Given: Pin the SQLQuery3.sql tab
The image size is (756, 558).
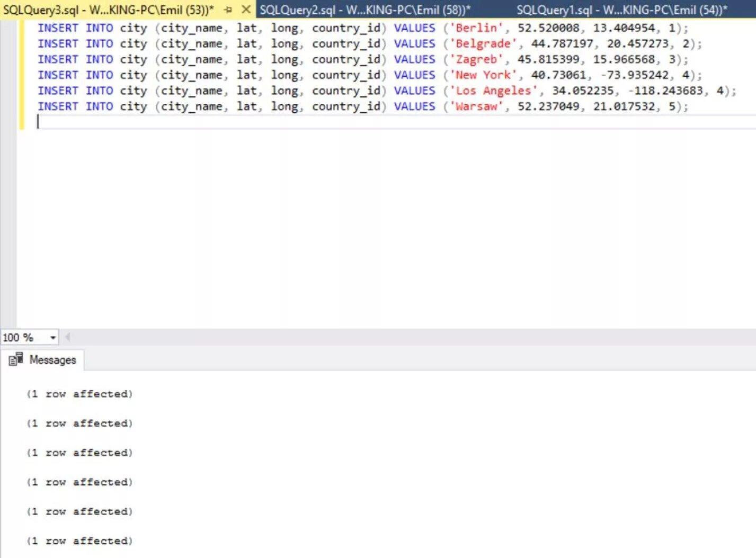Looking at the screenshot, I should tap(228, 10).
